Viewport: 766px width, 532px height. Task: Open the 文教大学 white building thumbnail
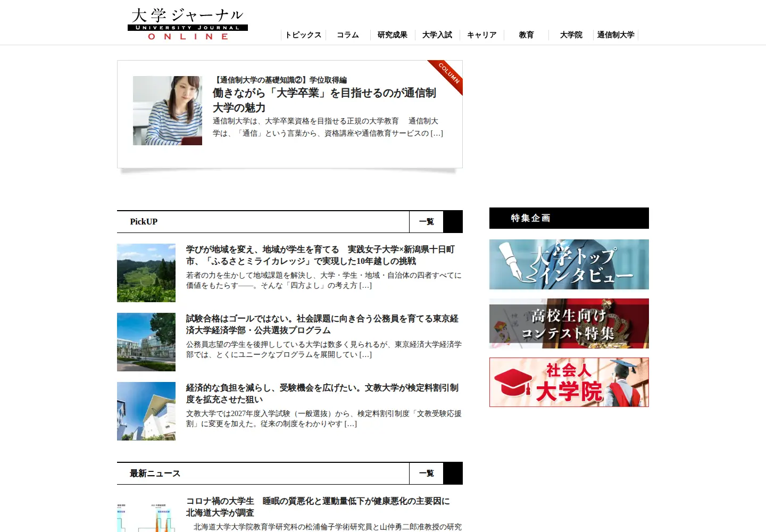pyautogui.click(x=146, y=411)
